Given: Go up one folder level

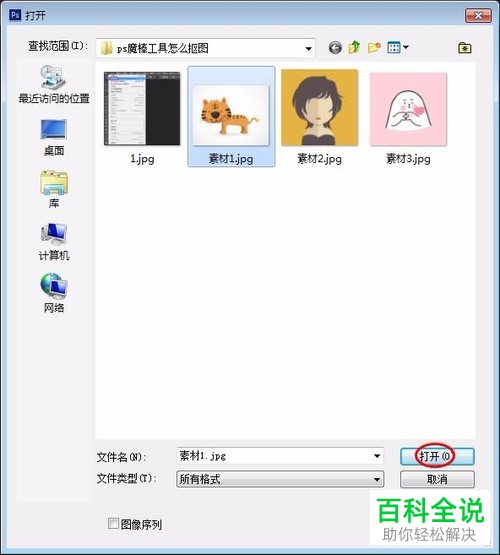Looking at the screenshot, I should click(x=354, y=47).
